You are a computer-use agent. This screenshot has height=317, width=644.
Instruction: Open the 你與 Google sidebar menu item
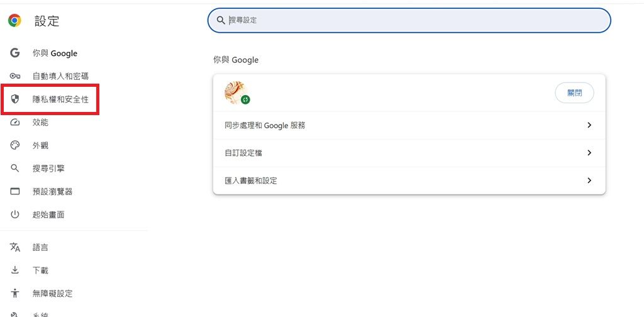pos(55,53)
